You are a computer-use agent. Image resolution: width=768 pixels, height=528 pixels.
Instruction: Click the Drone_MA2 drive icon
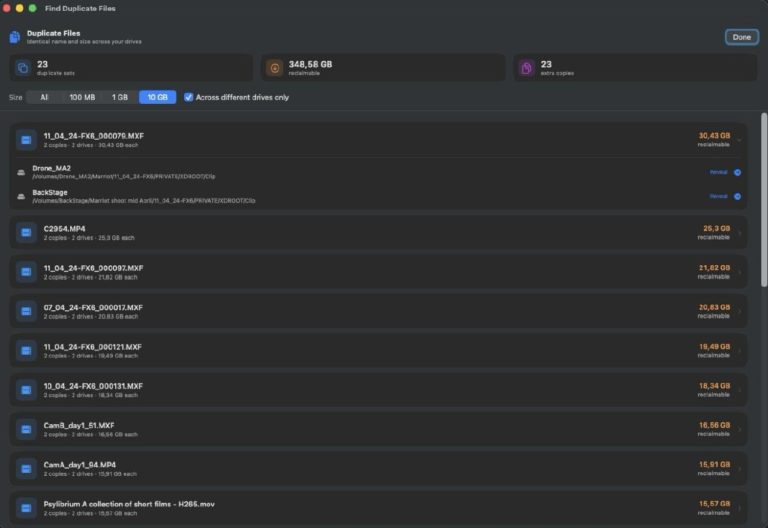pos(21,172)
